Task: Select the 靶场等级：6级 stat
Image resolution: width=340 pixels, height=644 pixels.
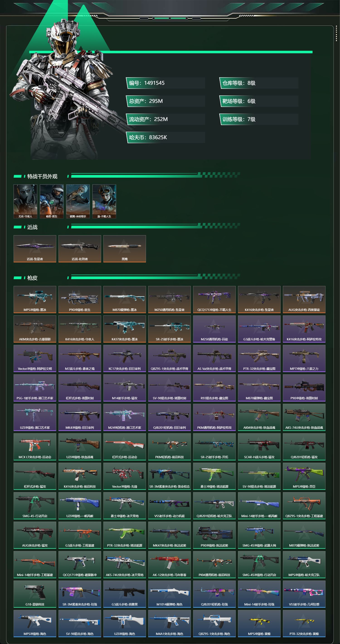Action: point(259,101)
